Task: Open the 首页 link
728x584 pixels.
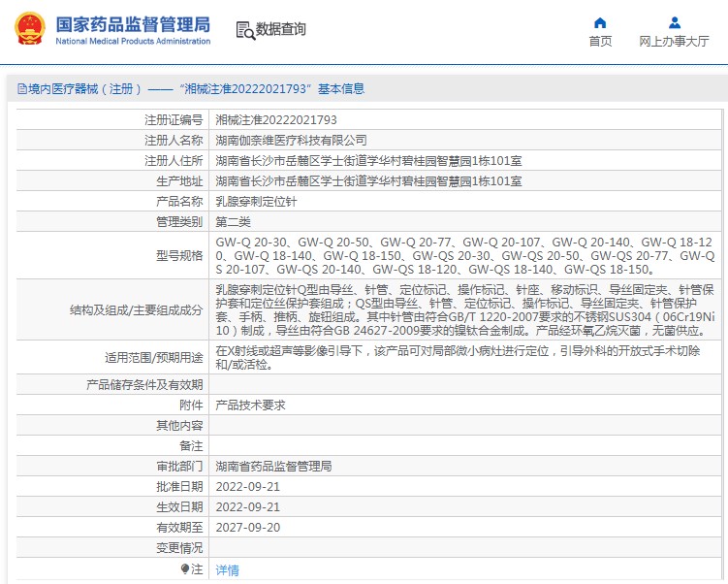Action: pyautogui.click(x=600, y=41)
